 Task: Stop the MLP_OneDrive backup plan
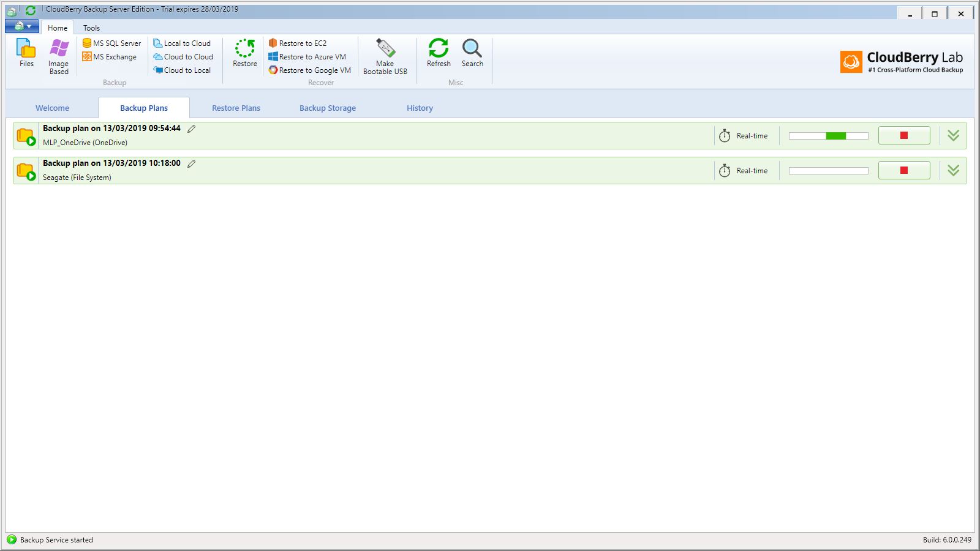point(904,135)
